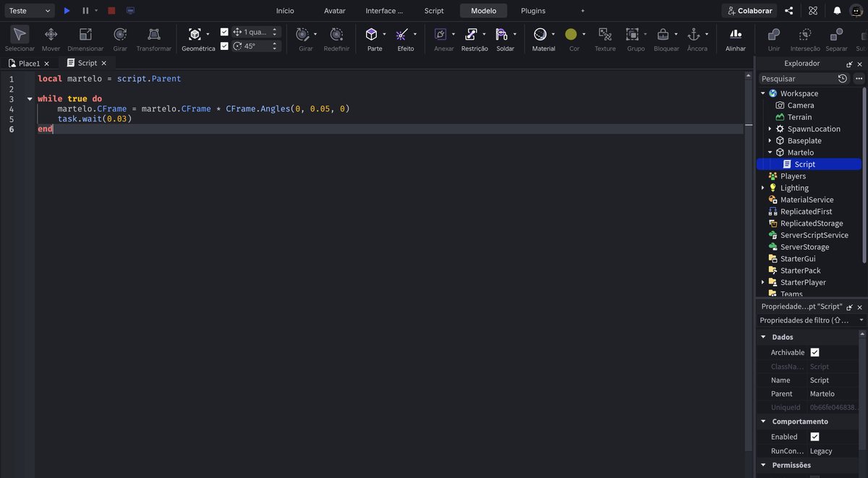Click the Texture tool icon

[x=605, y=34]
